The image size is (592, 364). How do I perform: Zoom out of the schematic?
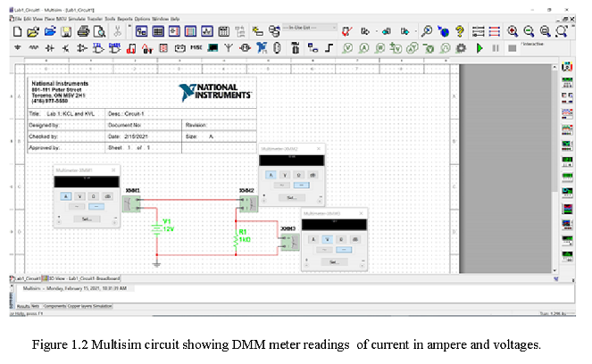point(529,31)
